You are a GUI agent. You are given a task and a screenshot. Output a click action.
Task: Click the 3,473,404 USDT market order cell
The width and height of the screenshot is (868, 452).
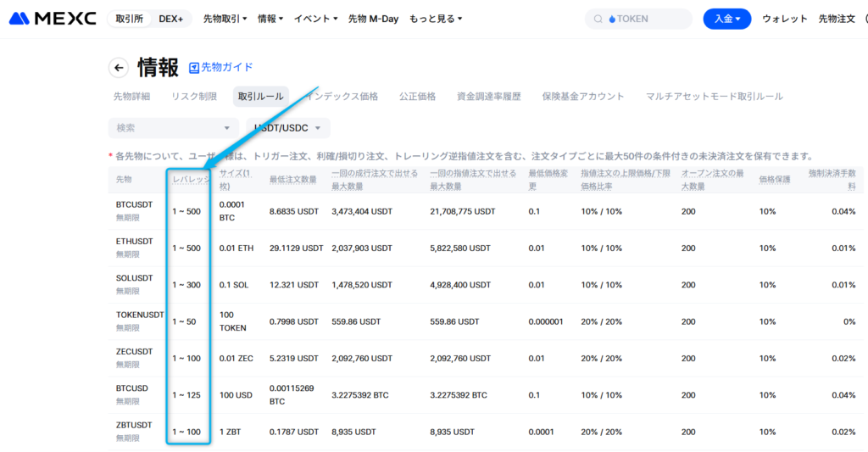tap(362, 211)
